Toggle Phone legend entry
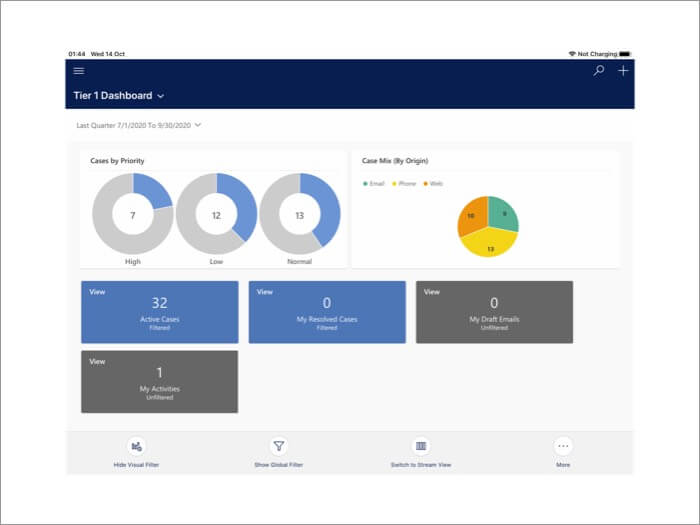700x525 pixels. (404, 183)
